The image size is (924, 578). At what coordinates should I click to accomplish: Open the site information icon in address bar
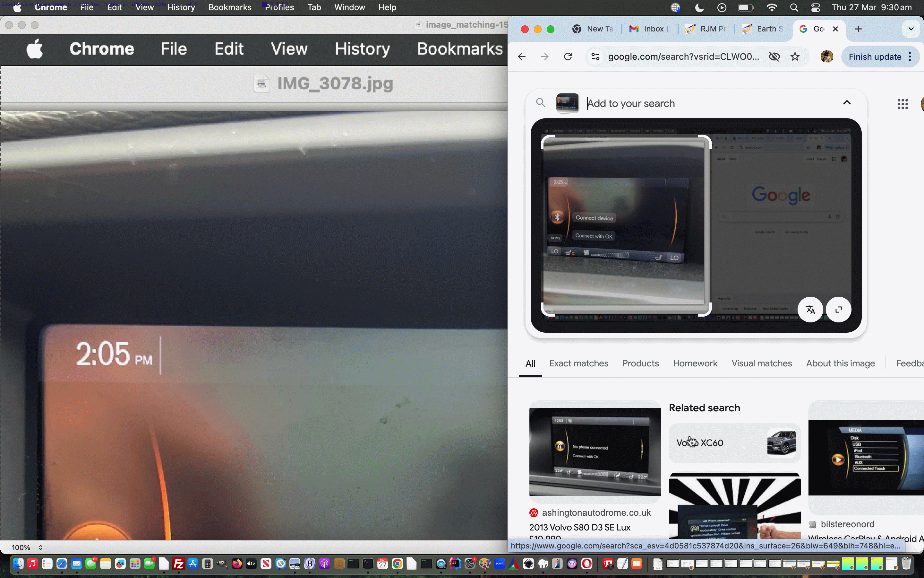tap(595, 57)
